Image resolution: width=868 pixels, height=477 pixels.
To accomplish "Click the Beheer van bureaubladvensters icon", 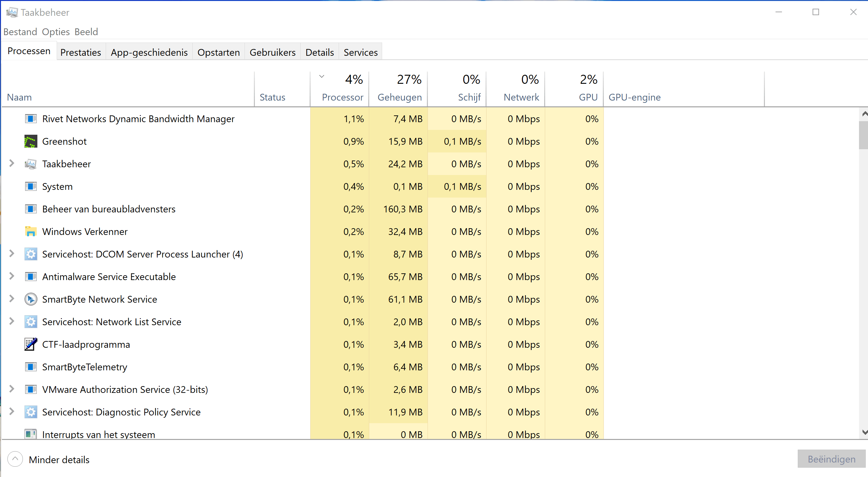I will click(x=31, y=209).
